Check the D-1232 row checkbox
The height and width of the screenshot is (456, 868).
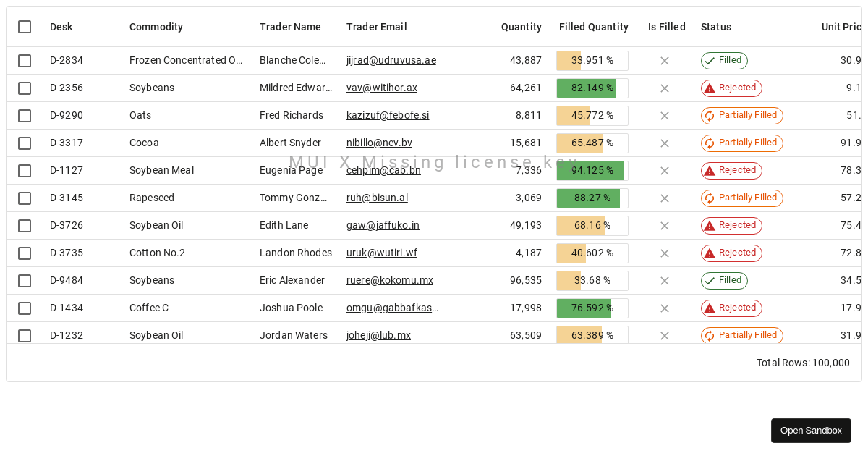click(25, 336)
